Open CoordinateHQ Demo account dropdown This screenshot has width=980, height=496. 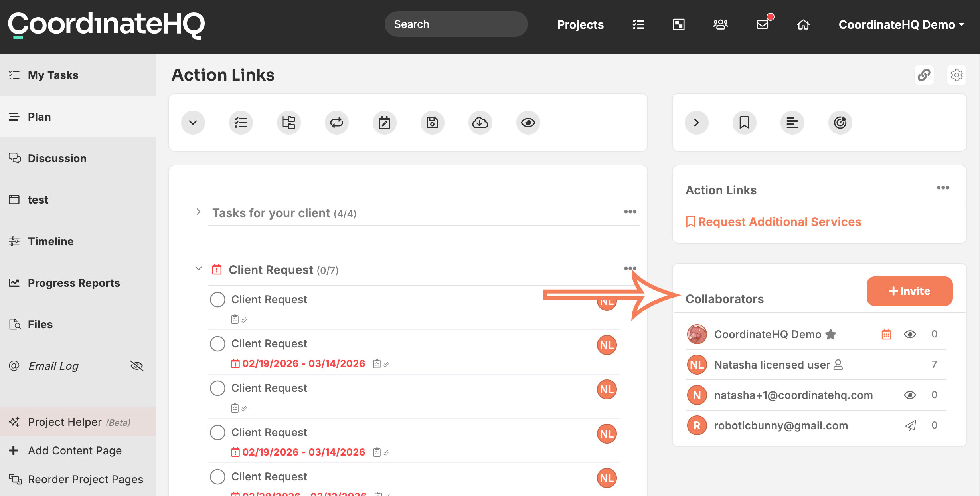(902, 25)
